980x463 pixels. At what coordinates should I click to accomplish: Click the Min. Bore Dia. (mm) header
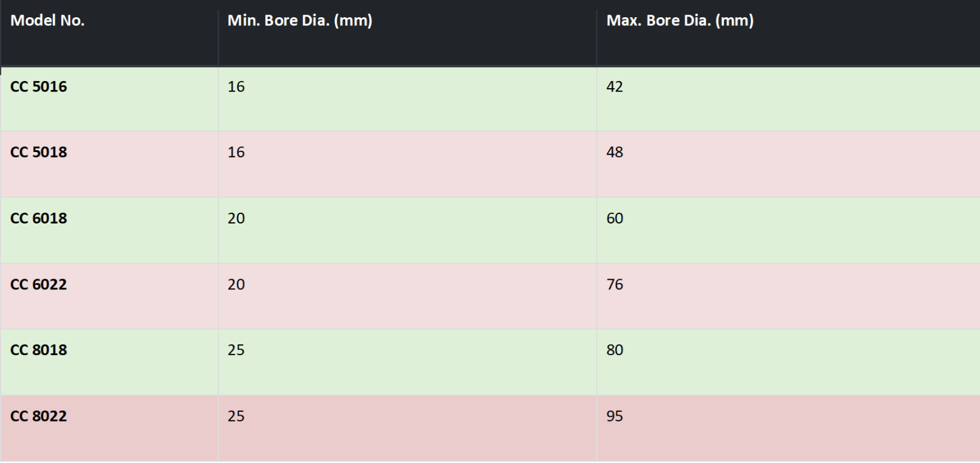coord(300,21)
